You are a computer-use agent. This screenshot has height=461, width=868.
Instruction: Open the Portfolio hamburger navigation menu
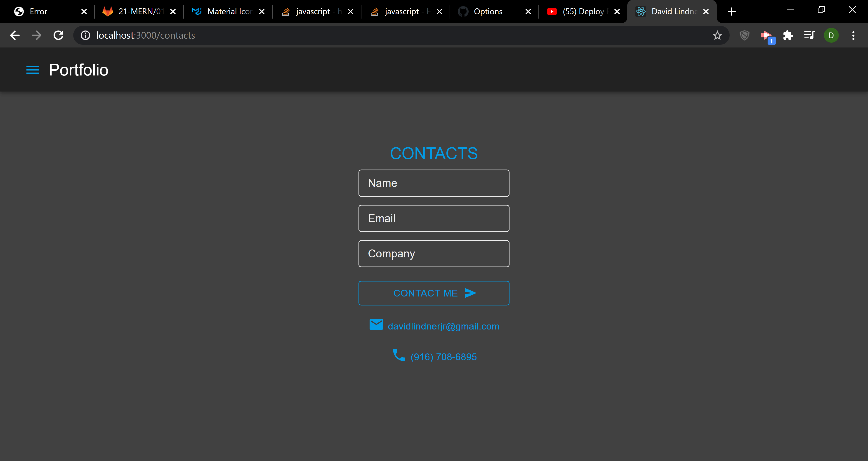[x=32, y=70]
